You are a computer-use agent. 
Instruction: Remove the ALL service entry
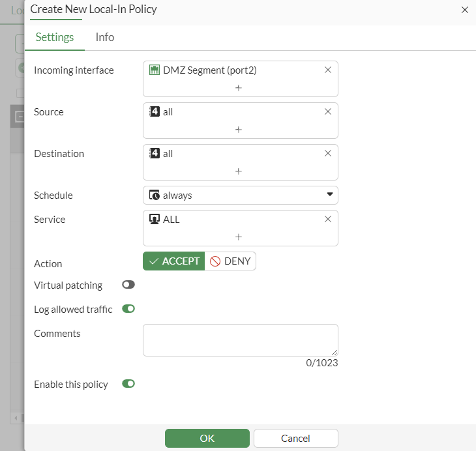coord(328,220)
